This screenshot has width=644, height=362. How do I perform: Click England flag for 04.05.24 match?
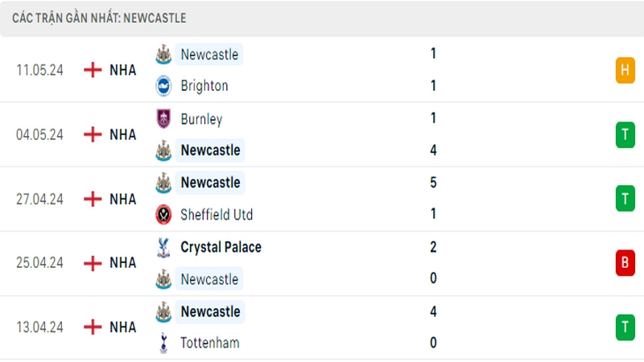coord(93,134)
